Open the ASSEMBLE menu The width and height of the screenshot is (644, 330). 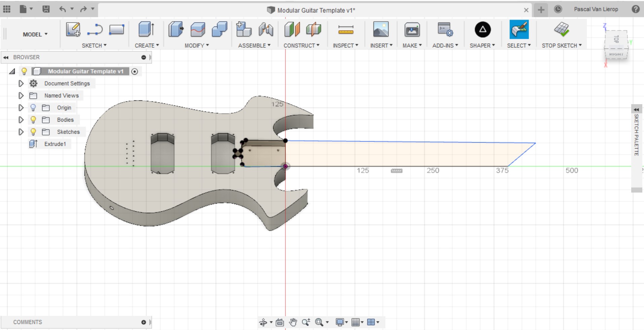click(x=254, y=45)
